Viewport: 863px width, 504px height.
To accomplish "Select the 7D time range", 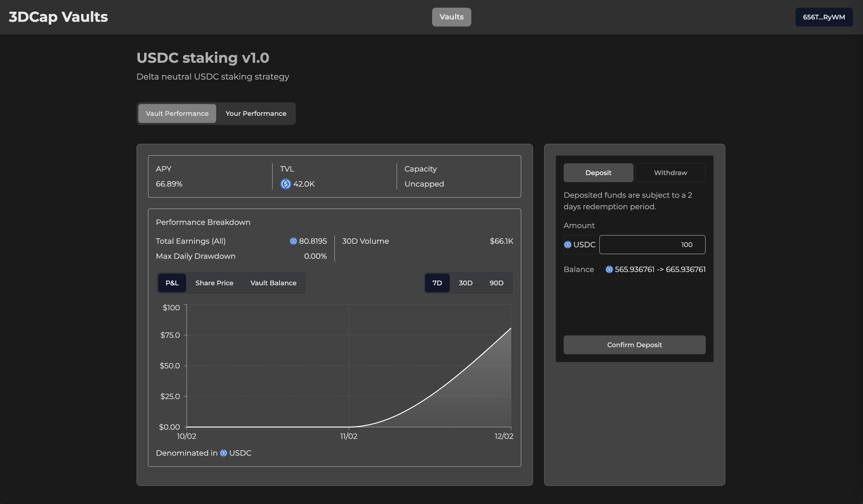I will tap(437, 283).
